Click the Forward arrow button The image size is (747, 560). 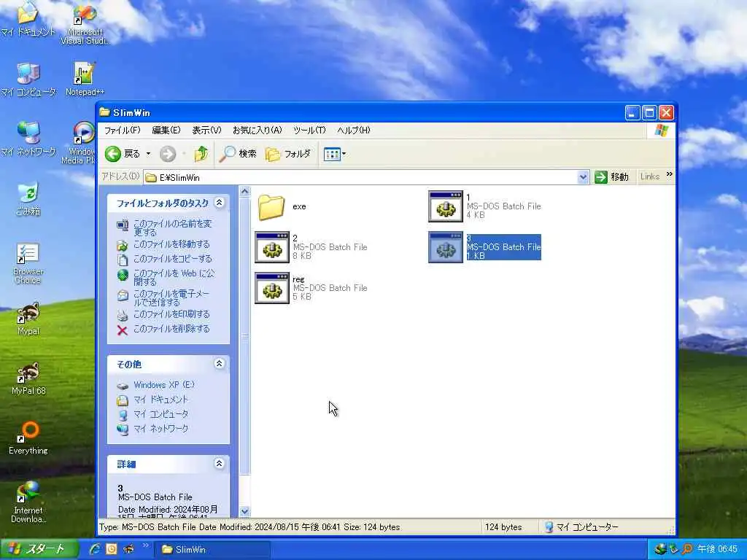(x=167, y=154)
